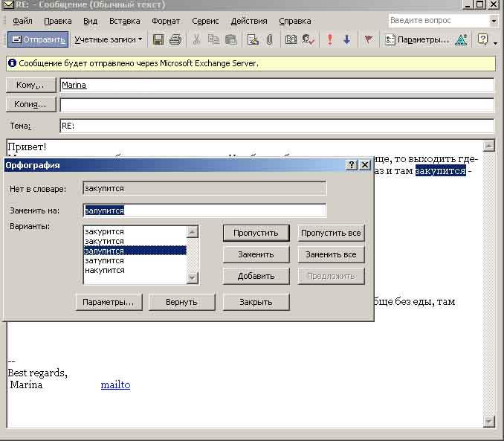Select suggestion "закутится" in the list
The width and height of the screenshot is (504, 441).
click(x=105, y=242)
